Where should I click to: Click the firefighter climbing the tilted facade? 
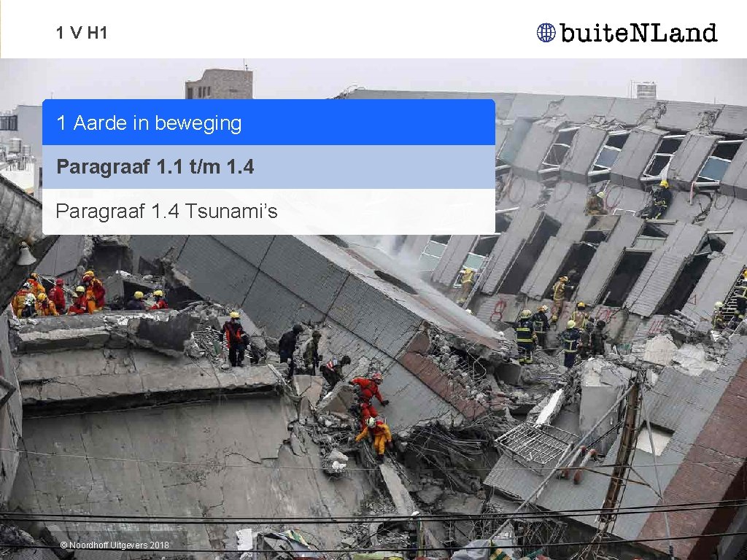coord(661,200)
